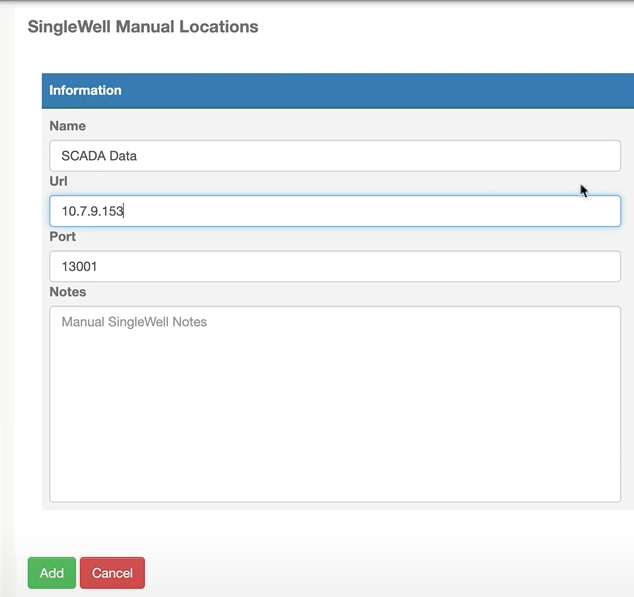Click the 13001 port number value
634x597 pixels.
[79, 267]
